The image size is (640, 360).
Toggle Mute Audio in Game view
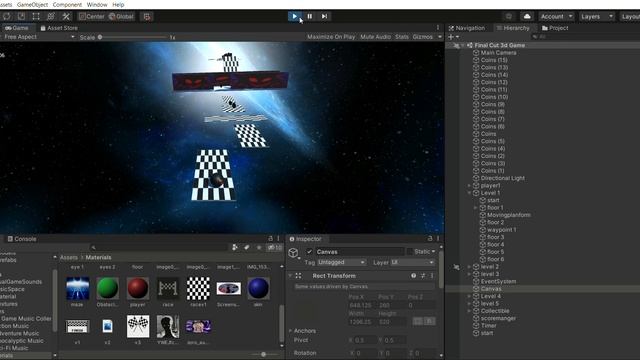(x=376, y=37)
